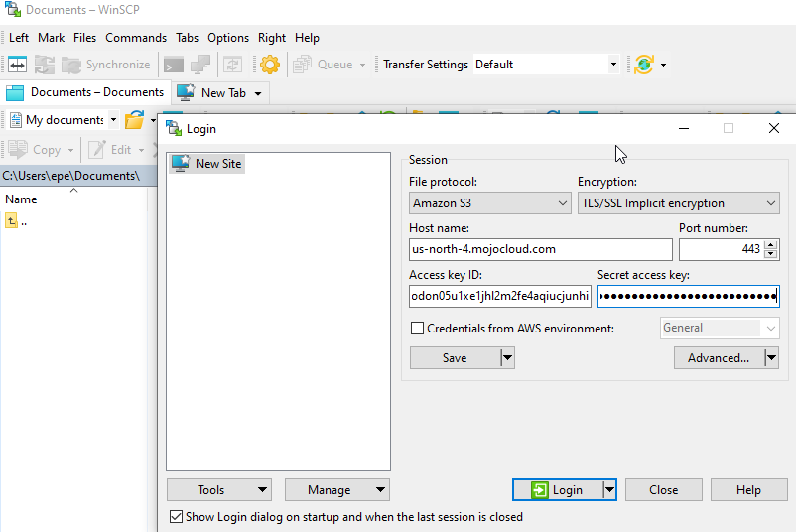Open the Help menu

point(307,38)
